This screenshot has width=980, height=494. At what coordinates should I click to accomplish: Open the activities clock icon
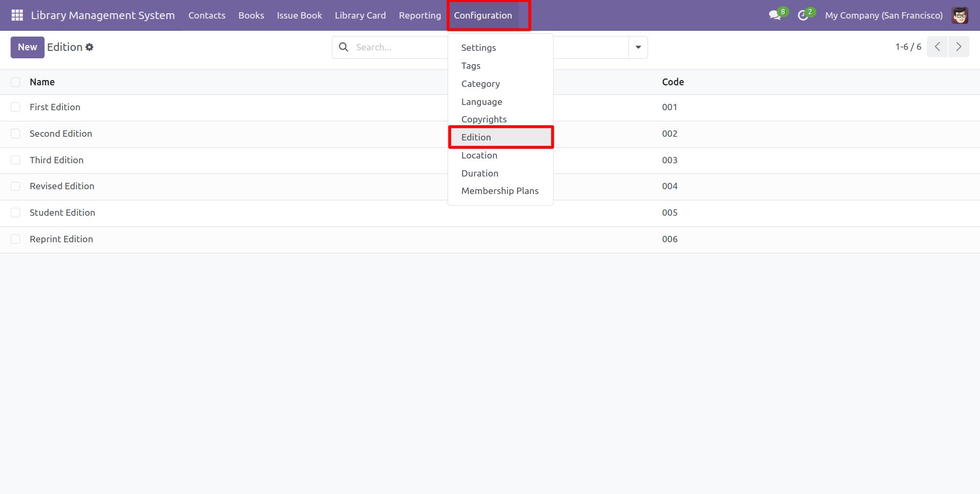tap(803, 15)
